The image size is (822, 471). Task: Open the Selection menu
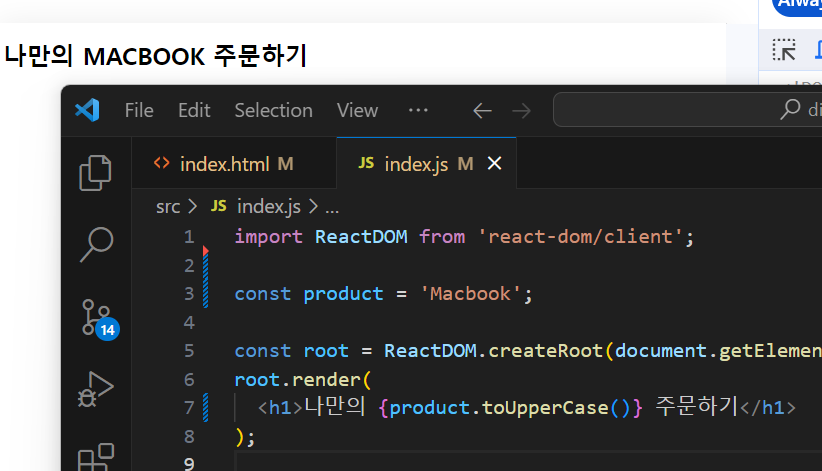(273, 111)
